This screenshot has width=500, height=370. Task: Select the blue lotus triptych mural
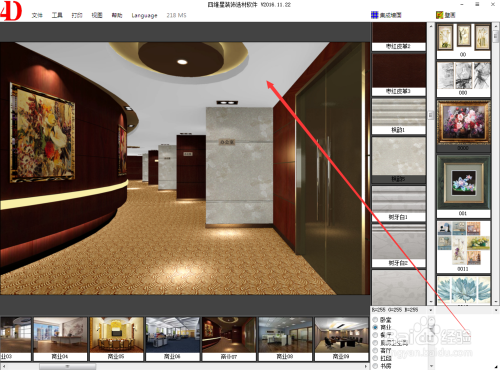463,290
